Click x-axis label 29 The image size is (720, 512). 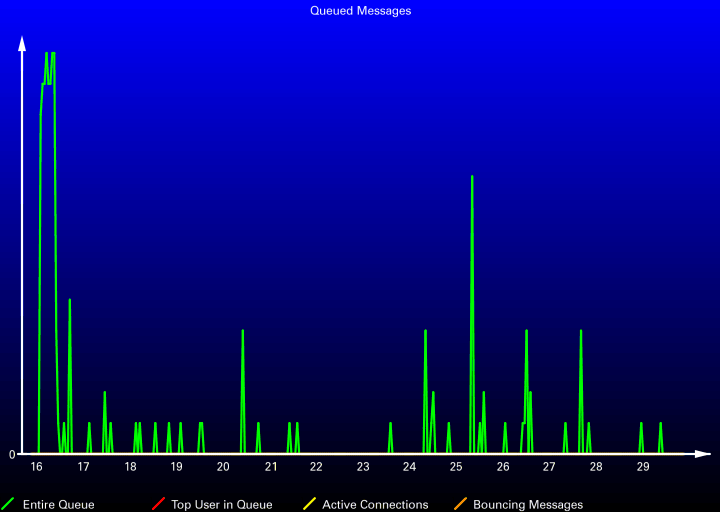tap(643, 467)
